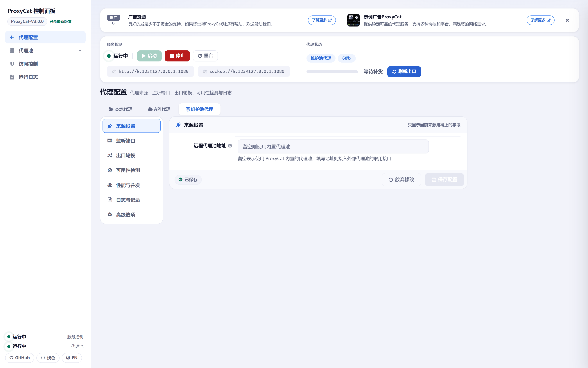Open the GitHub link

coord(19,358)
